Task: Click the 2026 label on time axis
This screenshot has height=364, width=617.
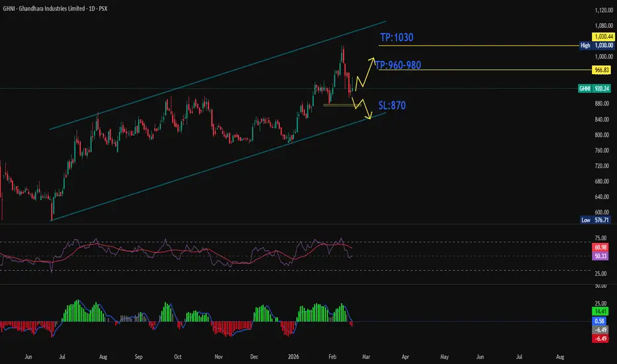Action: 293,357
